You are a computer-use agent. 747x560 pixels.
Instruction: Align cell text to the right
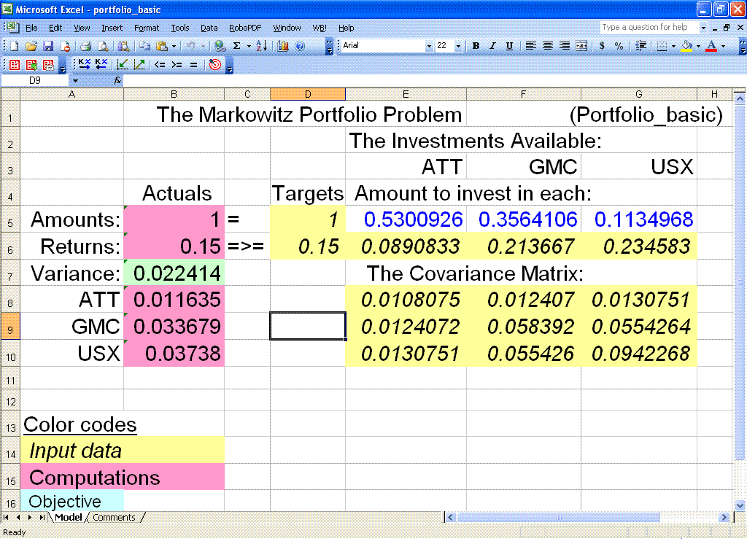(x=565, y=46)
